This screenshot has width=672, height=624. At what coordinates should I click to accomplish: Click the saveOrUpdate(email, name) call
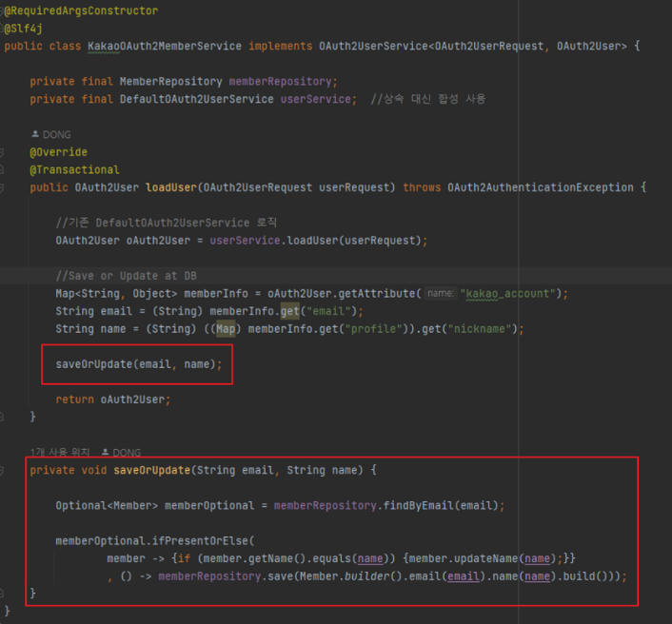click(x=138, y=364)
